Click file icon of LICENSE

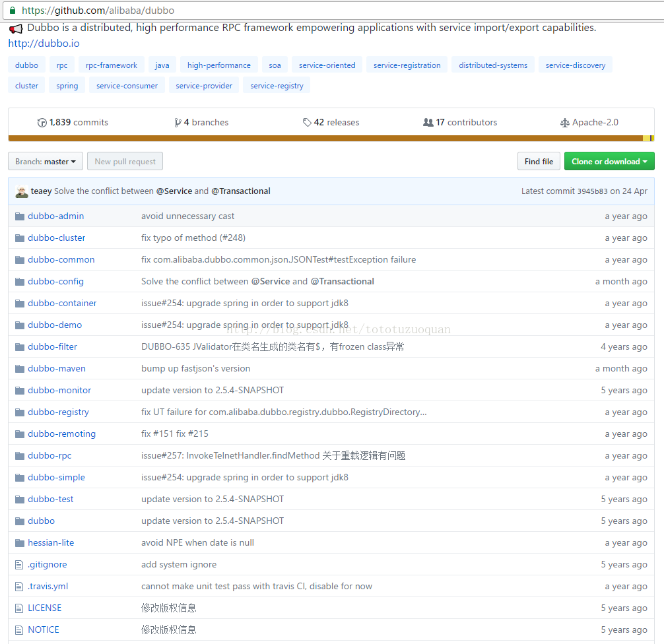pos(19,608)
